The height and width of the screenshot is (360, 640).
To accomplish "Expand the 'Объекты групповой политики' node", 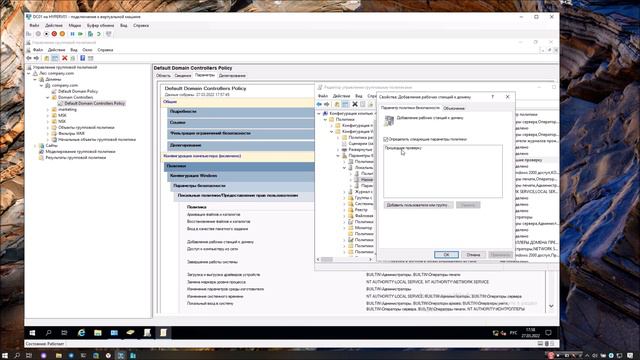I will click(x=48, y=128).
